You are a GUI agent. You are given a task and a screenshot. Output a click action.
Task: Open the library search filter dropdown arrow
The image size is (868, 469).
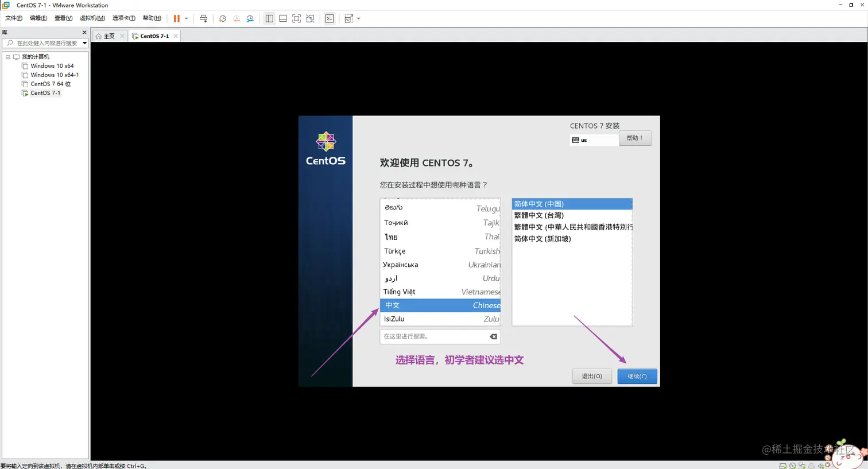(x=84, y=43)
